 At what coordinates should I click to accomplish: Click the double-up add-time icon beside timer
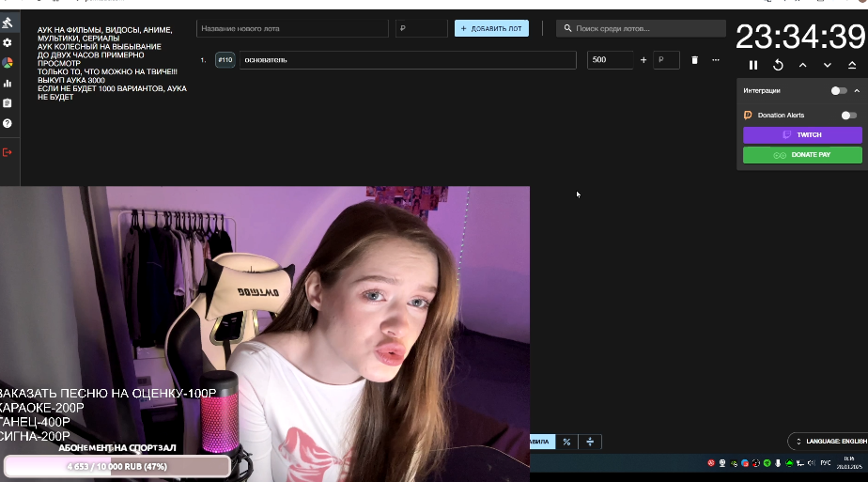[852, 65]
